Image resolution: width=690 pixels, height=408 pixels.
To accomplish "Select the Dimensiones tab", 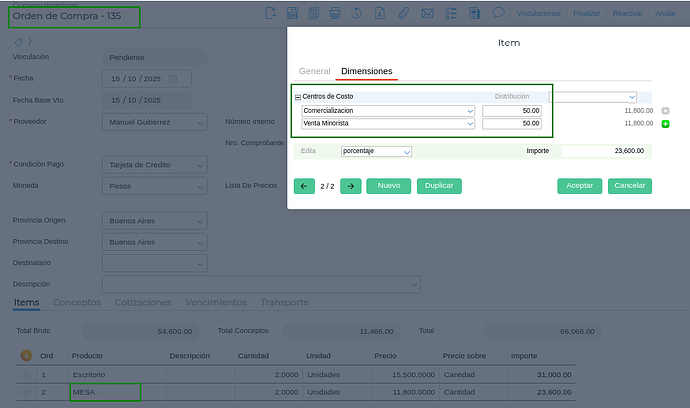I will 366,72.
